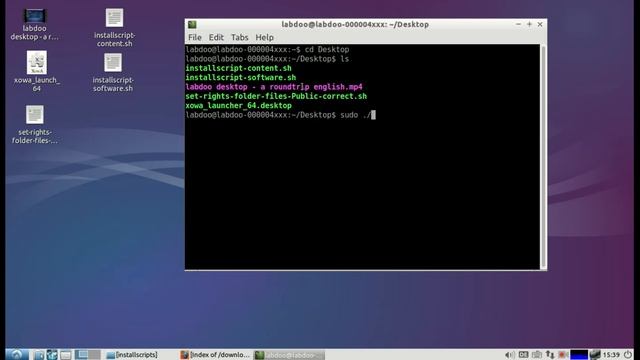Open file manager launcher in the panel
The image size is (640, 360).
point(39,355)
